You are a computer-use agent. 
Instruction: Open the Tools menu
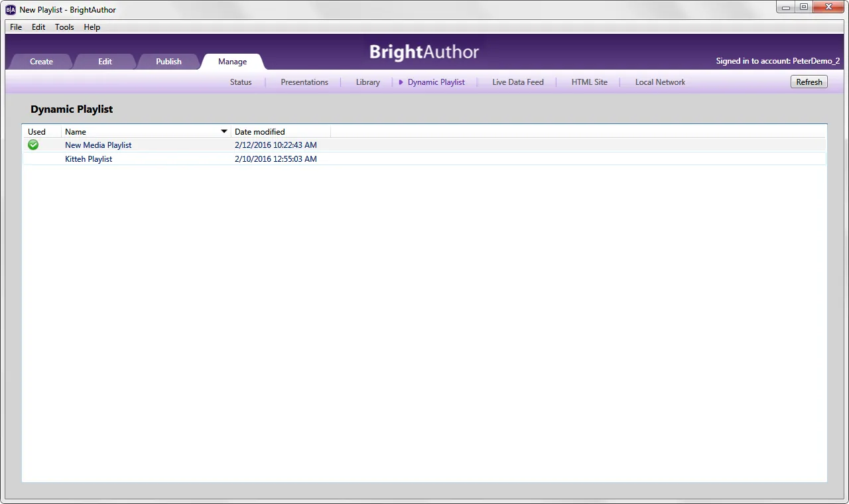click(64, 27)
